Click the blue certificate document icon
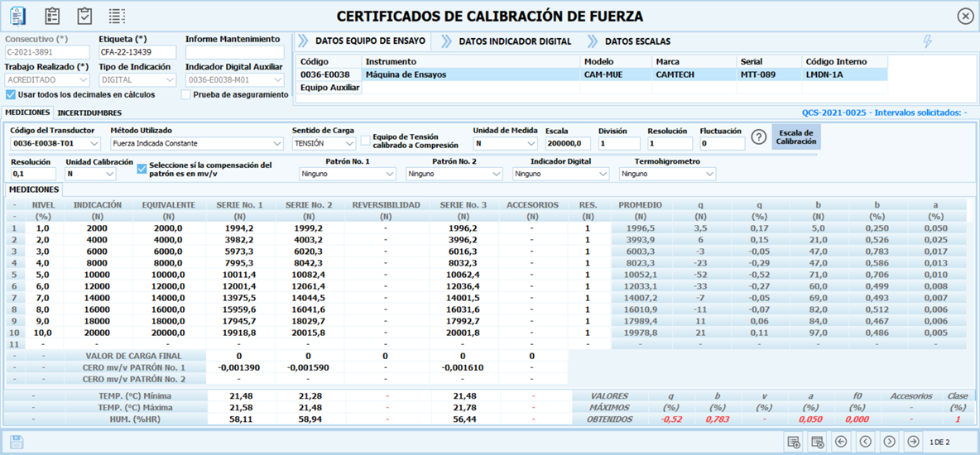 pos(18,16)
